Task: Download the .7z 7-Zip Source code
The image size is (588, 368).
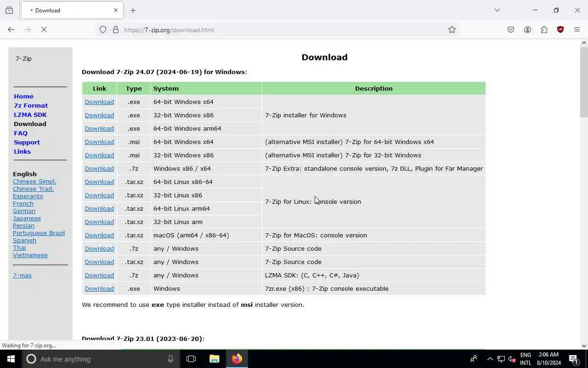Action: click(99, 248)
